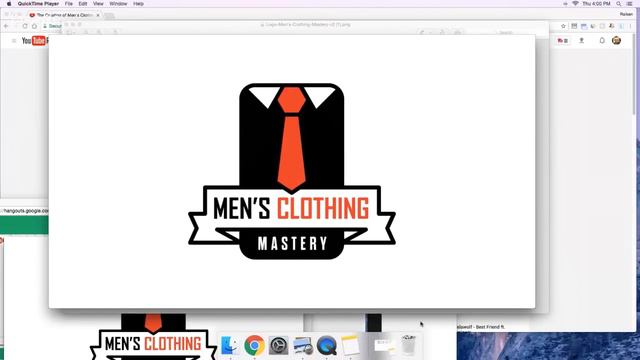This screenshot has height=360, width=640.
Task: Click the 'Best Friend ft.' video title
Action: [x=481, y=327]
